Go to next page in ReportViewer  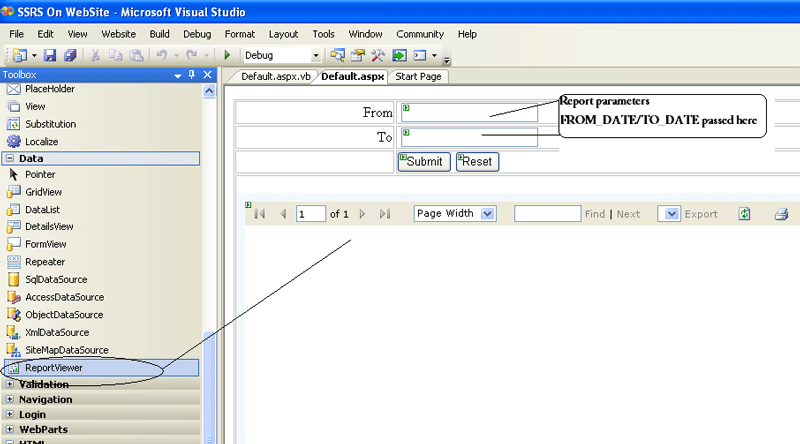363,214
